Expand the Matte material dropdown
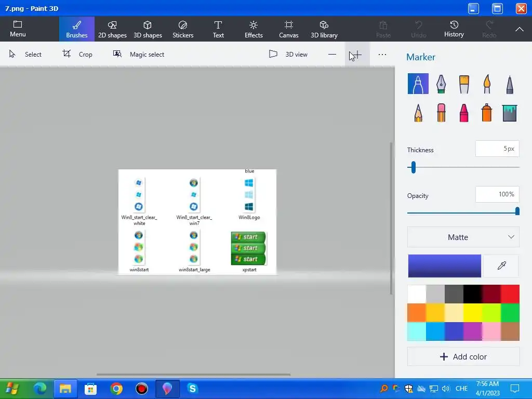Screen dimensions: 532x399 click(x=463, y=237)
